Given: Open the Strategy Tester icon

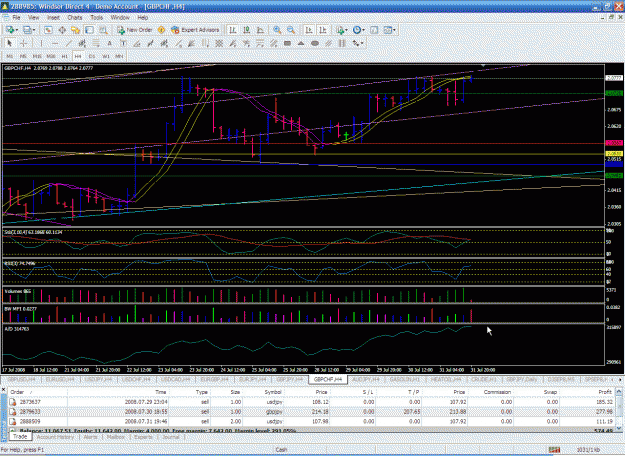Looking at the screenshot, I should pyautogui.click(x=104, y=30).
